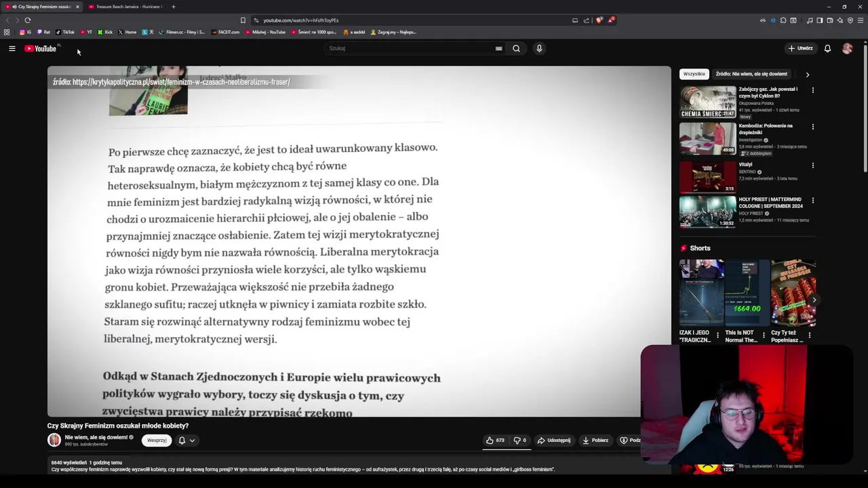The width and height of the screenshot is (868, 488).
Task: Open options for the 'This Is NOT Normal' short
Action: point(764,335)
